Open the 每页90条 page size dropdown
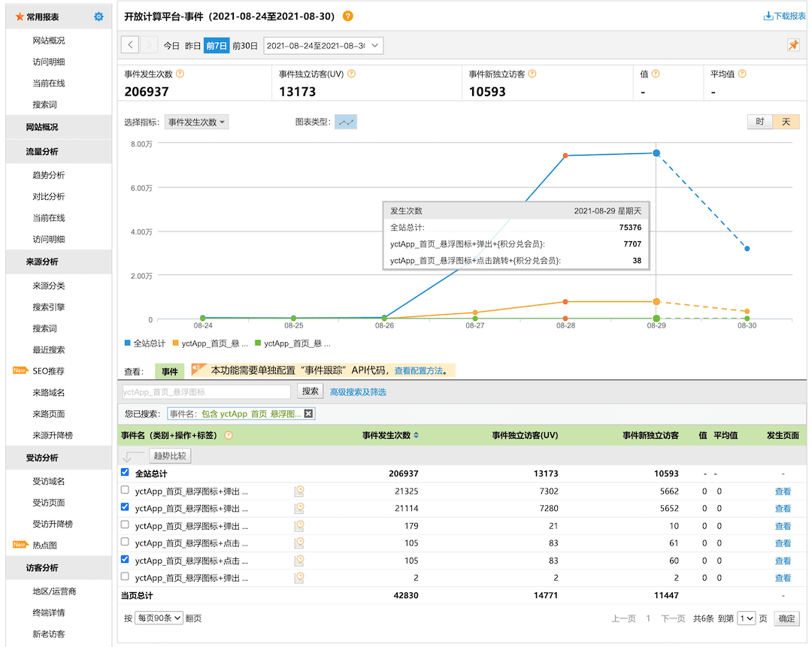Screen dimensions: 812x647 [159, 618]
